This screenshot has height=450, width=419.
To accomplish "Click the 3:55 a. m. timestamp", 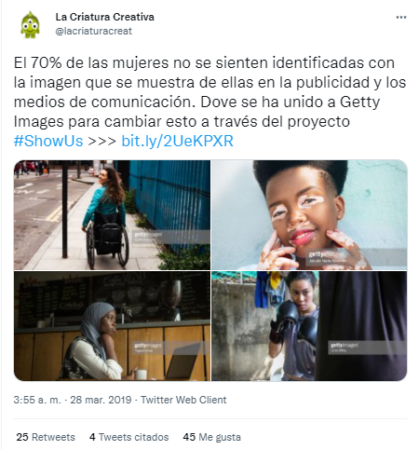I will 37,400.
